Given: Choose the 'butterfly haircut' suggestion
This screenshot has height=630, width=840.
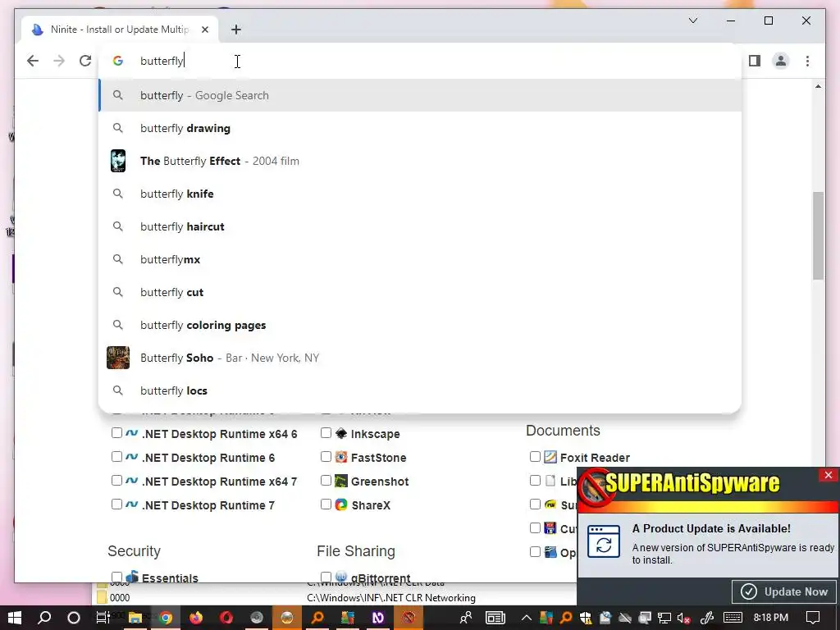Looking at the screenshot, I should (420, 226).
